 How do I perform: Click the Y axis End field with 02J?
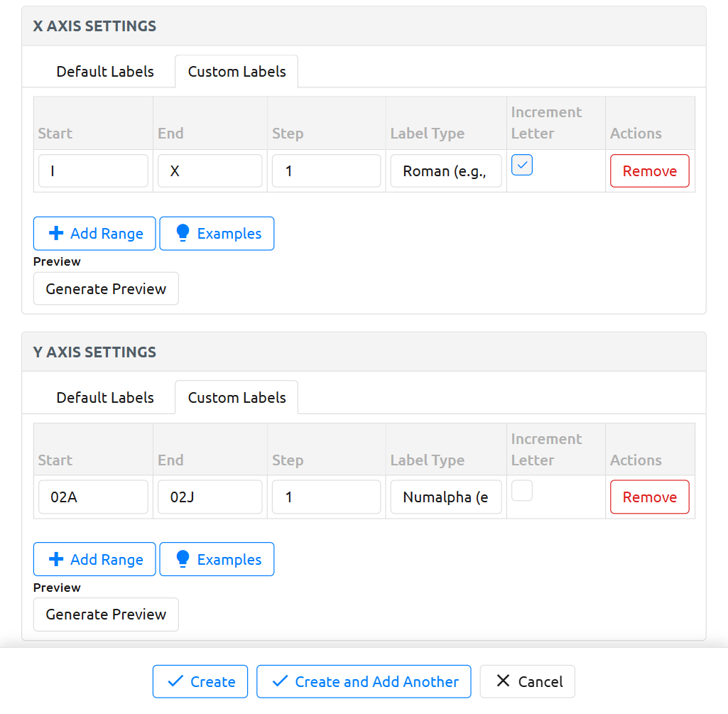tap(210, 497)
